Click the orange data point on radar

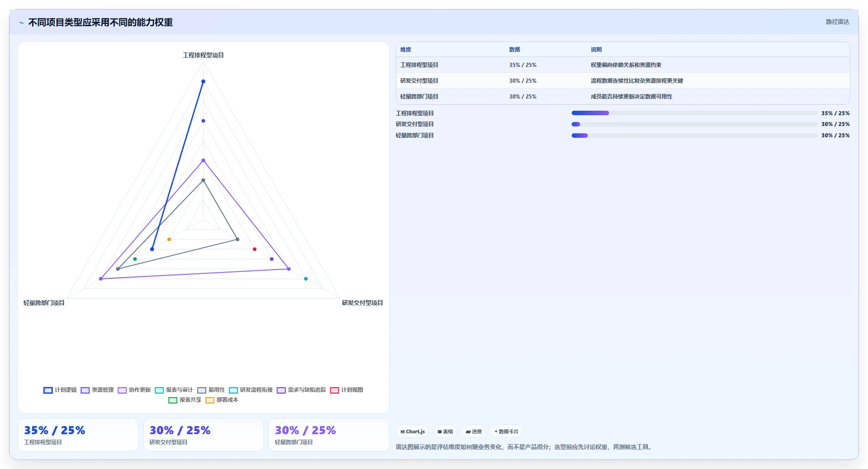click(x=169, y=239)
